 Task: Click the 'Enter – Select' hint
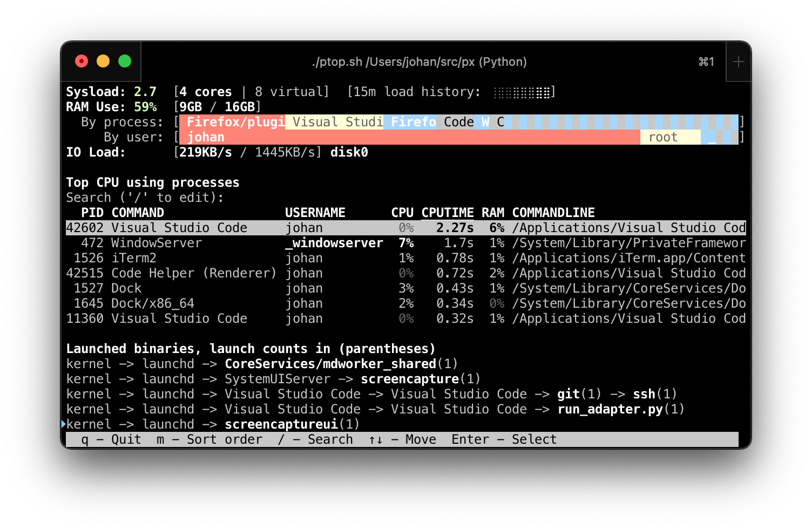[x=504, y=439]
